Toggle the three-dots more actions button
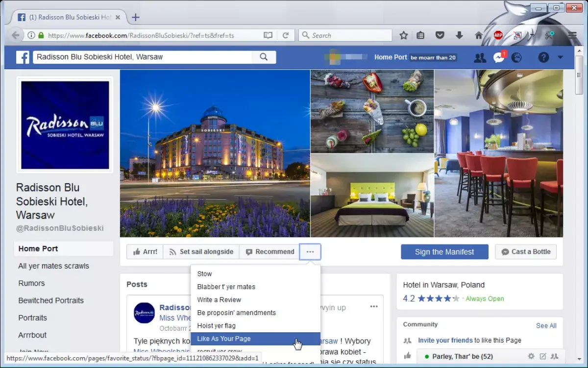Image resolution: width=588 pixels, height=368 pixels. (x=310, y=252)
